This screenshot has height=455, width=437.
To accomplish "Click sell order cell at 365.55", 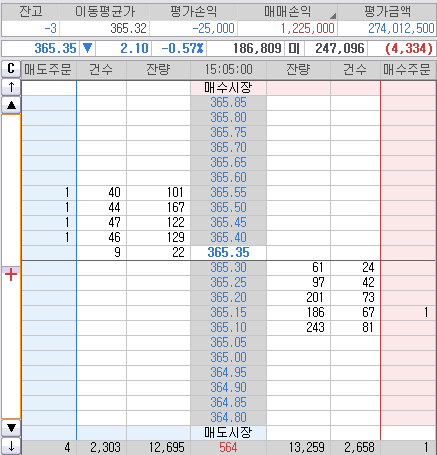I will tap(49, 193).
